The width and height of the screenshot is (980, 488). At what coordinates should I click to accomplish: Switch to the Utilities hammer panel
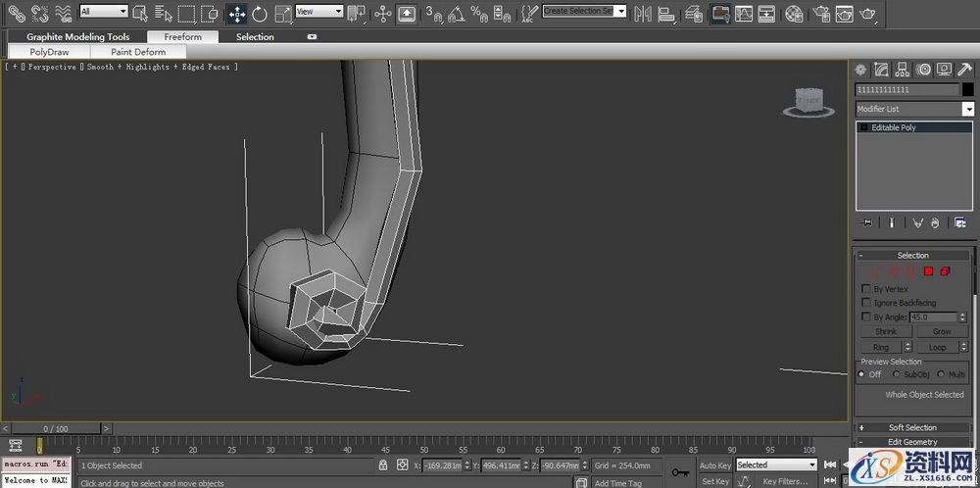click(x=964, y=69)
